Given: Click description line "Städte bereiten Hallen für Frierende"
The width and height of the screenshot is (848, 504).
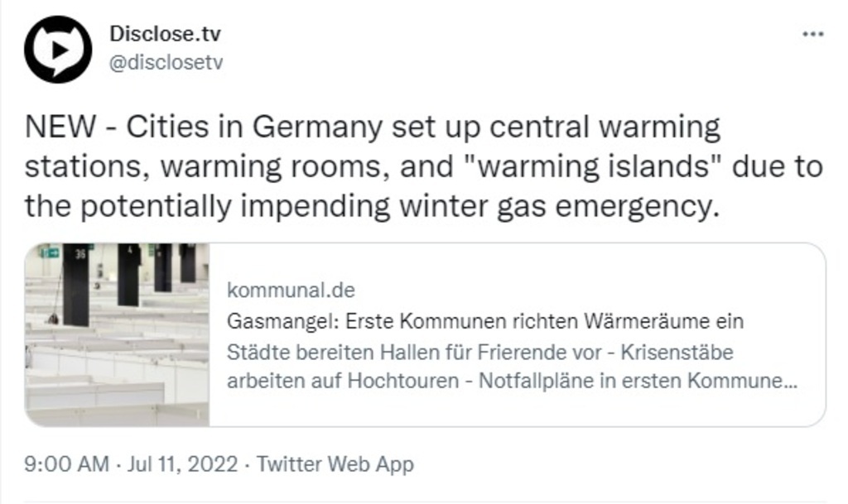Looking at the screenshot, I should point(480,353).
